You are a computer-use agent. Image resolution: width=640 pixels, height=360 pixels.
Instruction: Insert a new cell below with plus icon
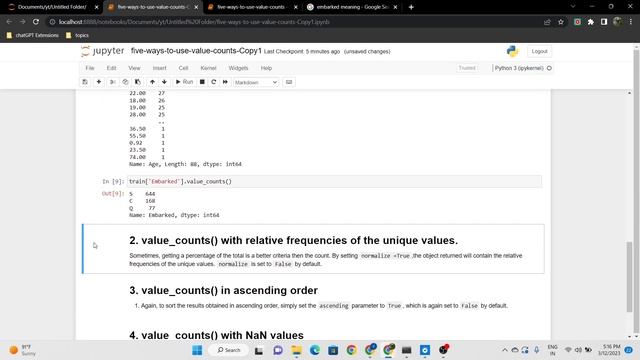click(99, 82)
